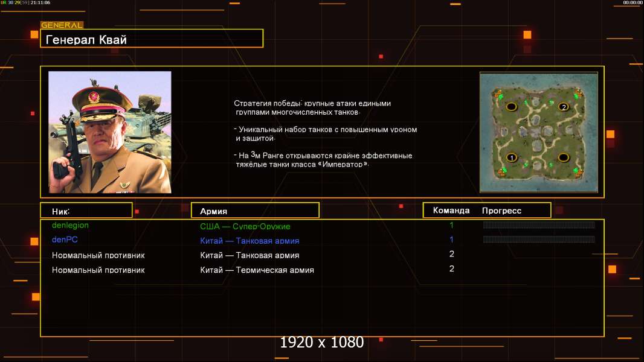The width and height of the screenshot is (644, 362).
Task: Click the 'Армия' column header
Action: tap(255, 211)
